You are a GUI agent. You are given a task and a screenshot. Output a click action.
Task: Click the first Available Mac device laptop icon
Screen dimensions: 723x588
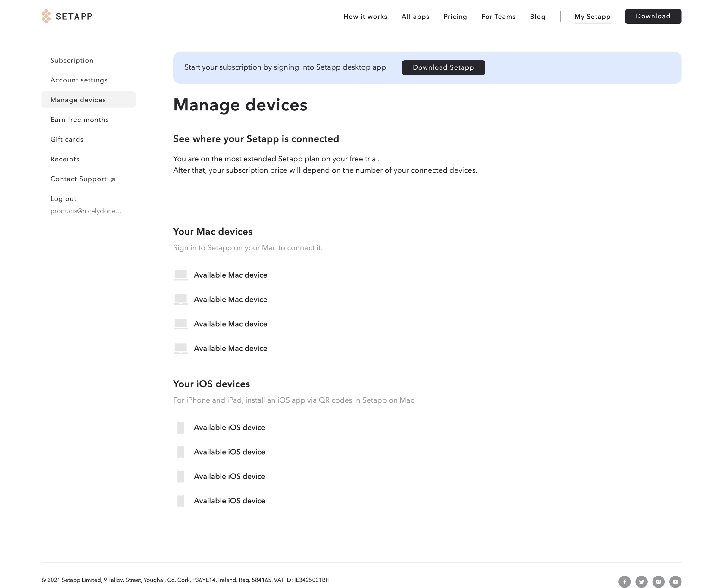(181, 275)
